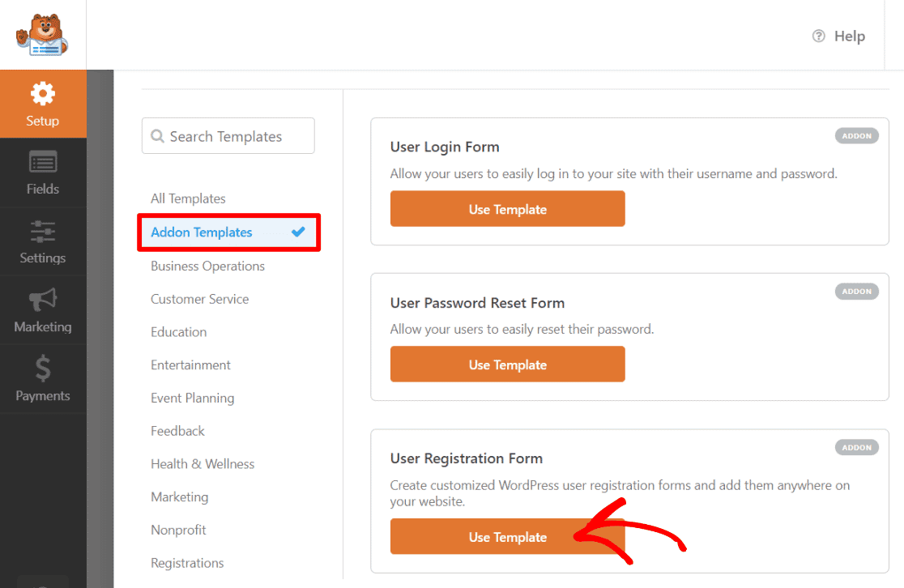This screenshot has height=588, width=904.
Task: Show Event Planning templates
Action: point(192,398)
